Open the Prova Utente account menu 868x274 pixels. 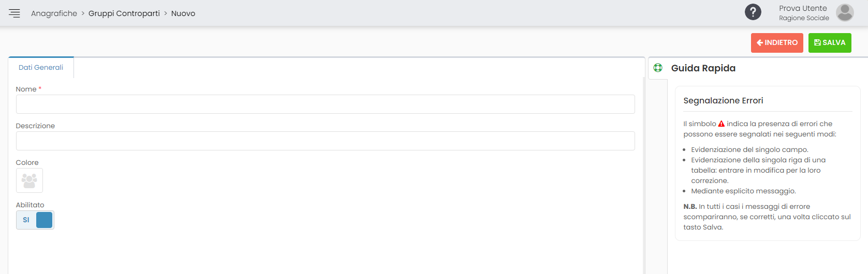point(803,8)
